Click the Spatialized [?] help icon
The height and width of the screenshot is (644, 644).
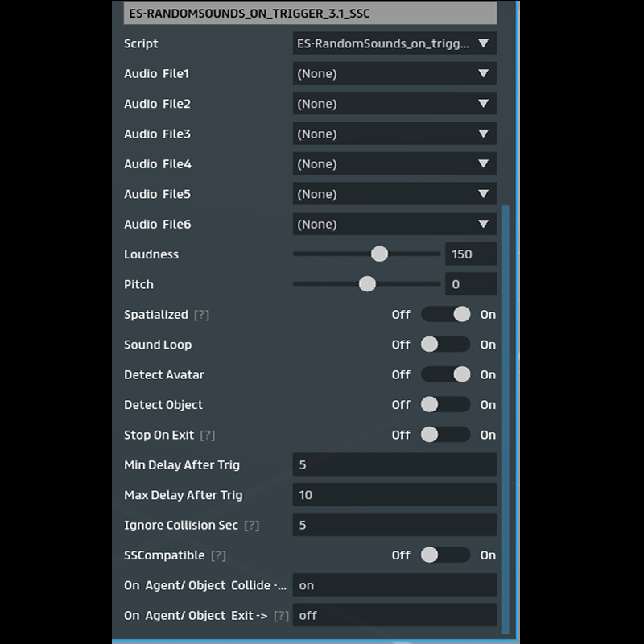click(201, 315)
